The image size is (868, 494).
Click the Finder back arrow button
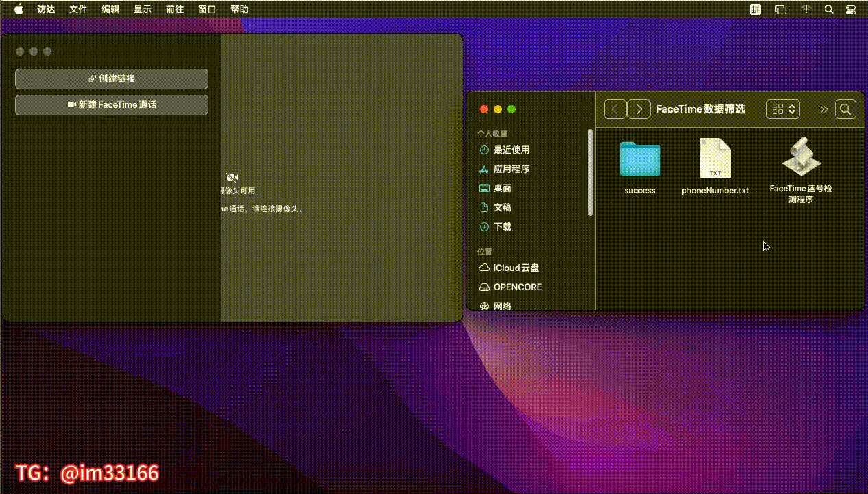(x=615, y=109)
